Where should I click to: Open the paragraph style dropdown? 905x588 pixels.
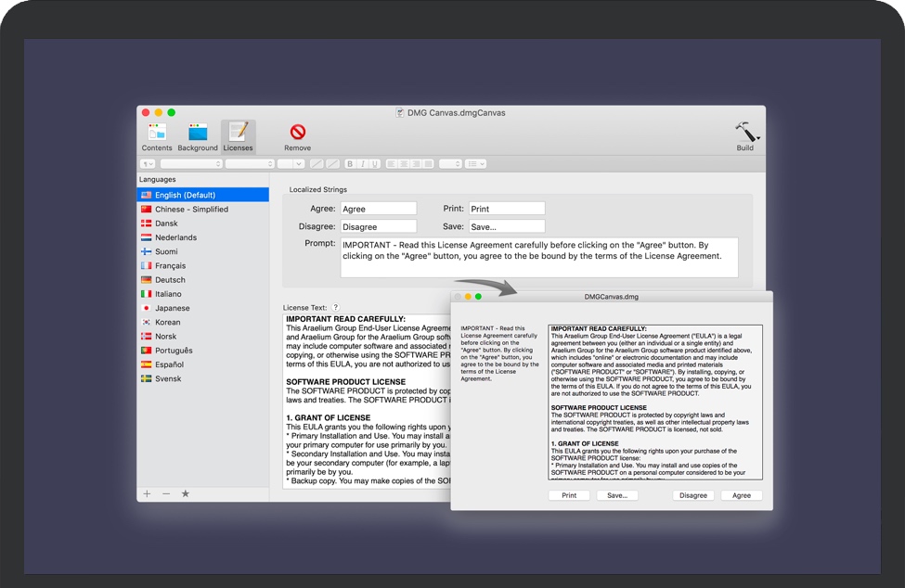[148, 164]
